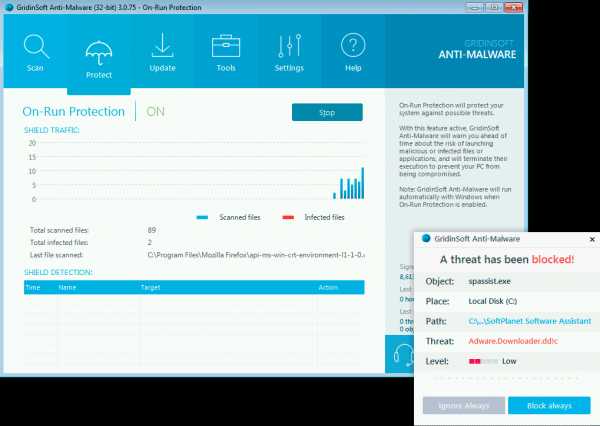The width and height of the screenshot is (600, 426).
Task: Select the Protect umbrella icon
Action: click(99, 53)
